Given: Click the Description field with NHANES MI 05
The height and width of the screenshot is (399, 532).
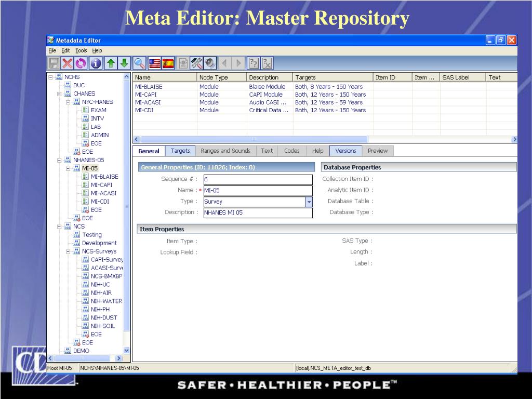Looking at the screenshot, I should point(258,212).
